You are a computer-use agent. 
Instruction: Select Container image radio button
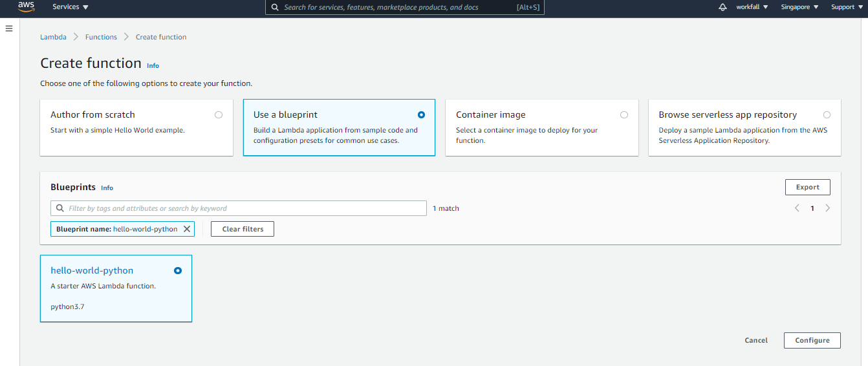click(624, 114)
